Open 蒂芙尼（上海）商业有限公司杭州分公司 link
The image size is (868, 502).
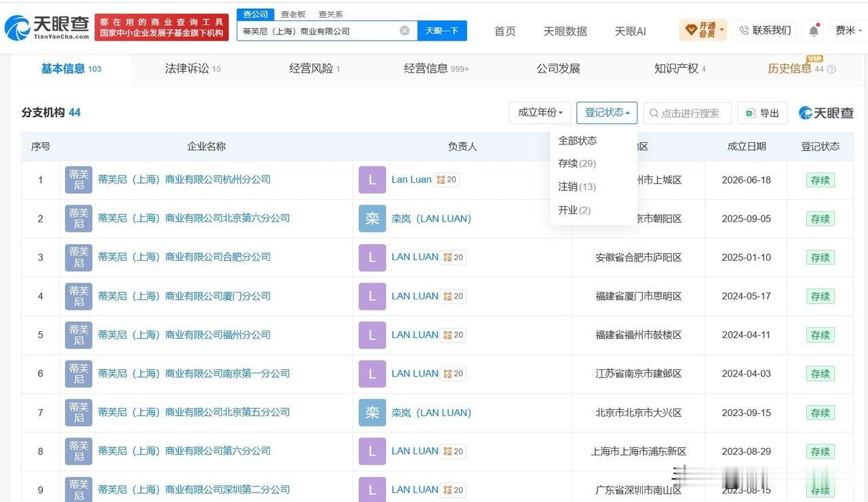tap(184, 180)
